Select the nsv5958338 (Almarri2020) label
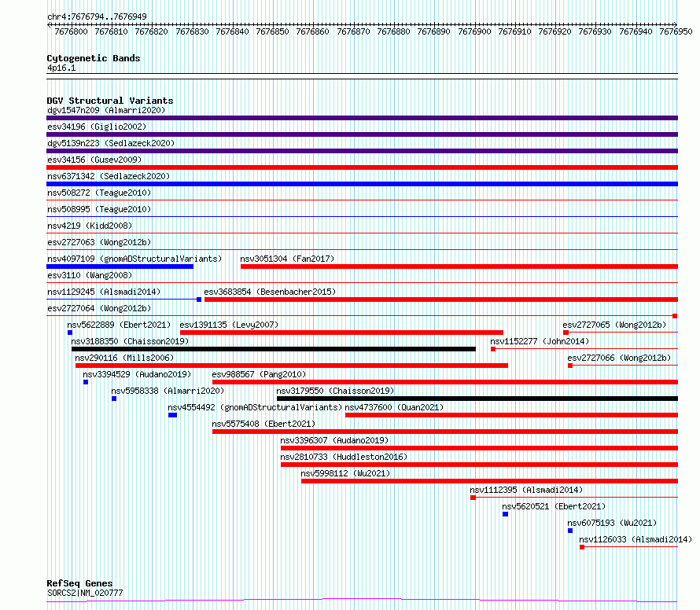Viewport: 700px width, 610px height. (x=168, y=391)
